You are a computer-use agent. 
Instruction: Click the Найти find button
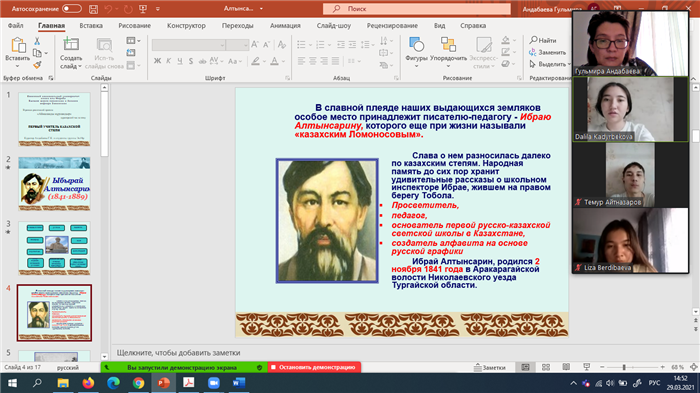pos(543,40)
